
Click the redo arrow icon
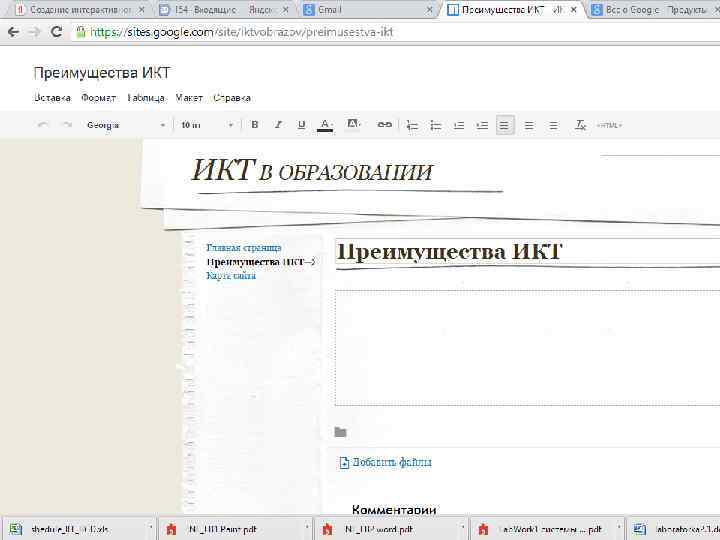[x=67, y=125]
